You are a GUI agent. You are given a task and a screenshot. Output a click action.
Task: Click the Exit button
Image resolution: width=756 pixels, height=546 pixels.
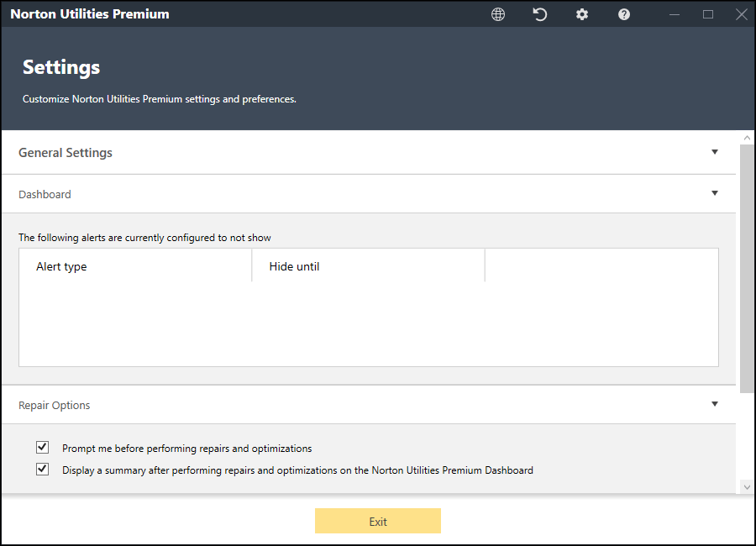tap(378, 521)
